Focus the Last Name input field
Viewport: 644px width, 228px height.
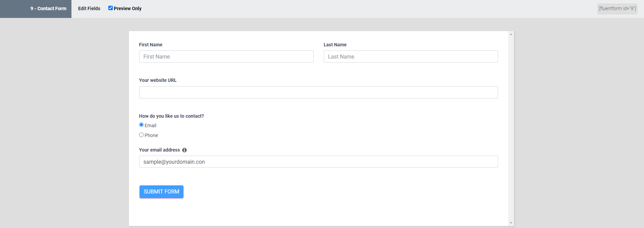pyautogui.click(x=411, y=56)
